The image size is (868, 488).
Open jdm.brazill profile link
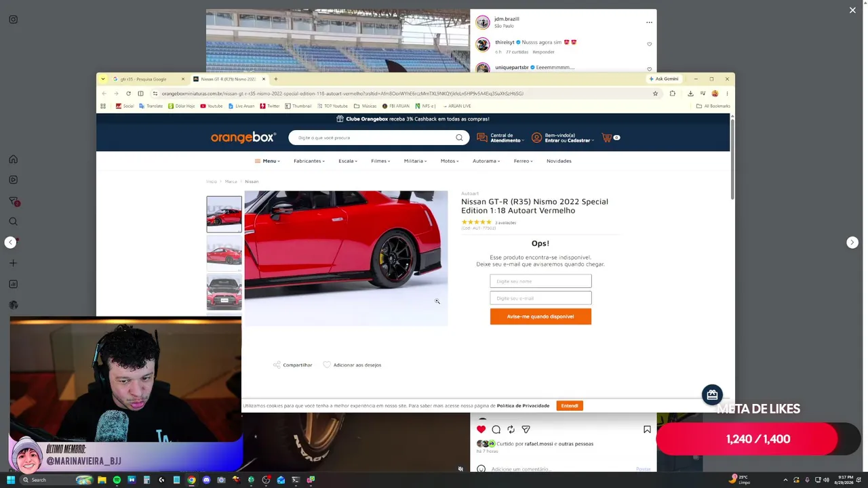507,19
